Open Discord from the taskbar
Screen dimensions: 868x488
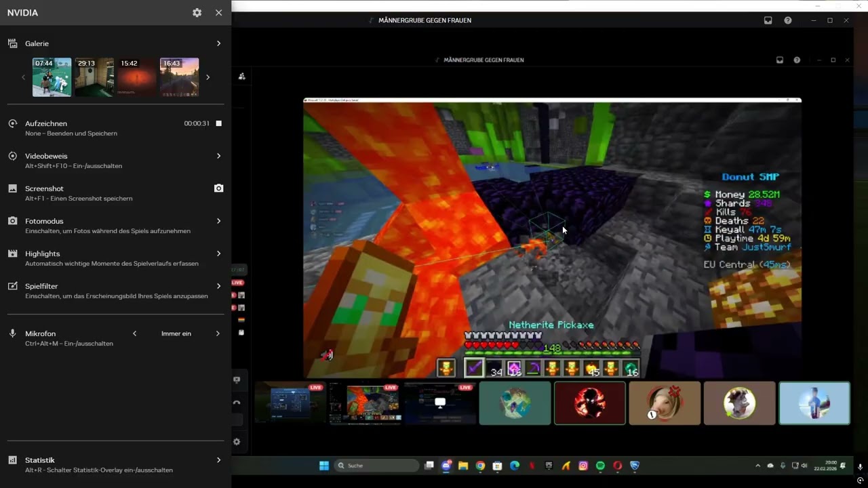(x=446, y=466)
